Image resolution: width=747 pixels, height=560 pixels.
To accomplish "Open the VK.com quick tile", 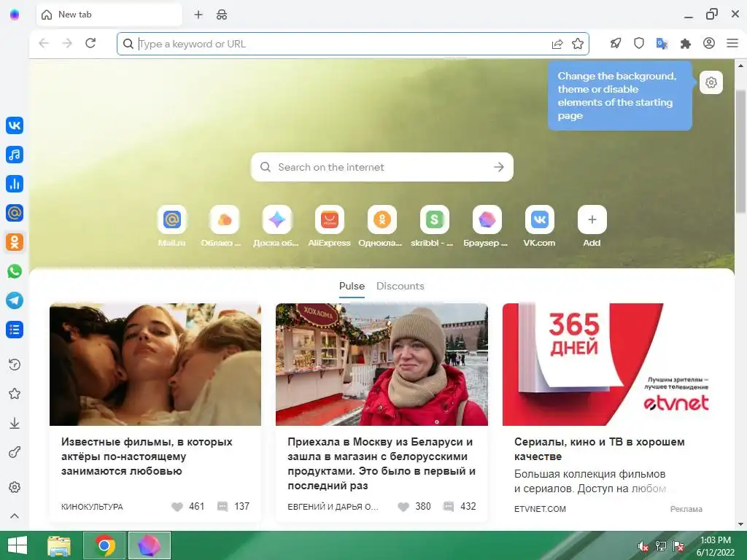I will [x=539, y=226].
